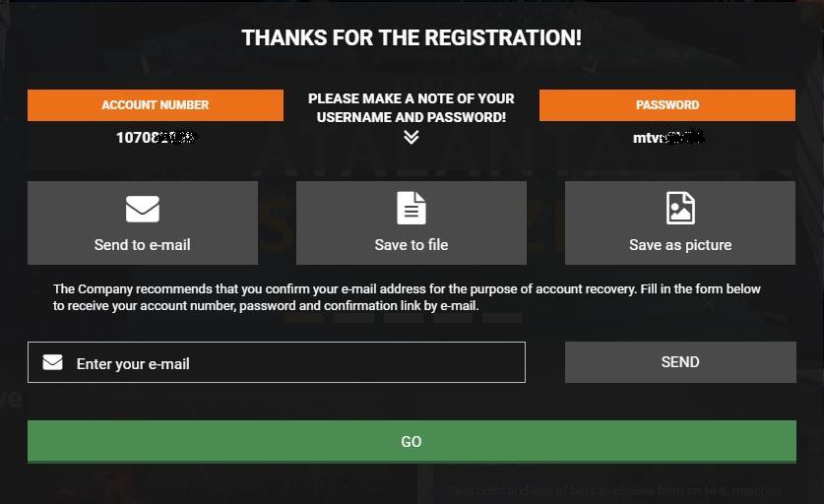Click the document icon above Save to file
The width and height of the screenshot is (824, 504).
pos(411,208)
